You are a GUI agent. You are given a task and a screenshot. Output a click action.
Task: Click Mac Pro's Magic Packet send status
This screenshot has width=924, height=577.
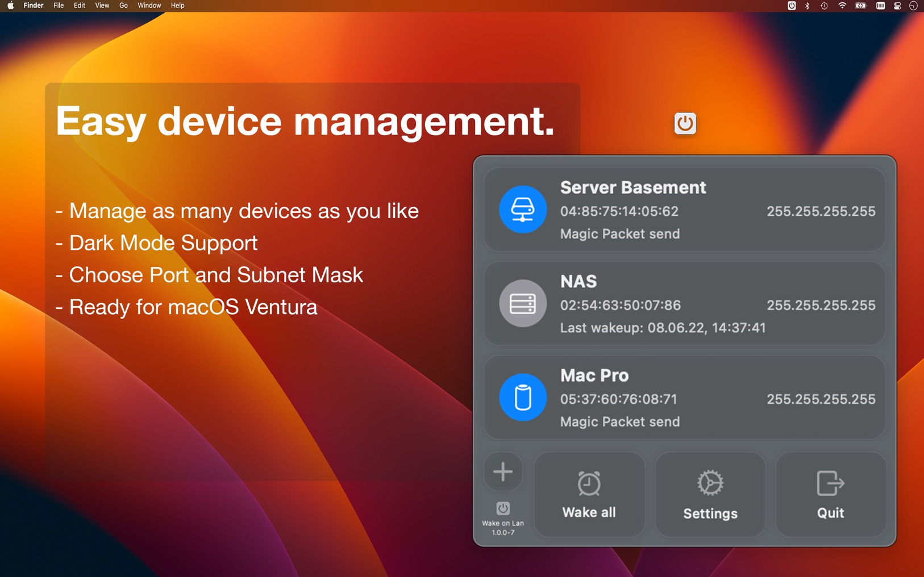(620, 422)
